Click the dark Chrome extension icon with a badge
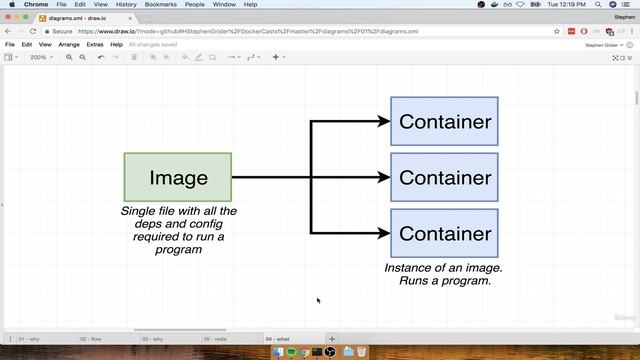This screenshot has width=640, height=360. click(610, 31)
